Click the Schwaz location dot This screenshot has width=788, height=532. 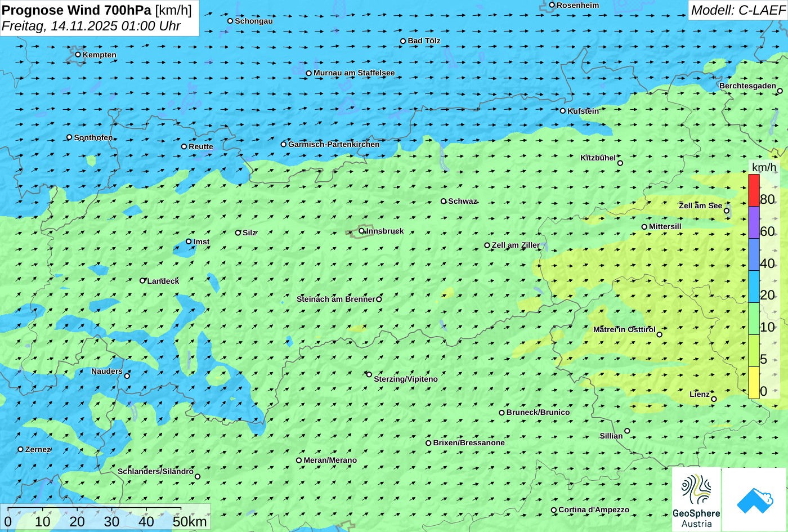pos(444,201)
